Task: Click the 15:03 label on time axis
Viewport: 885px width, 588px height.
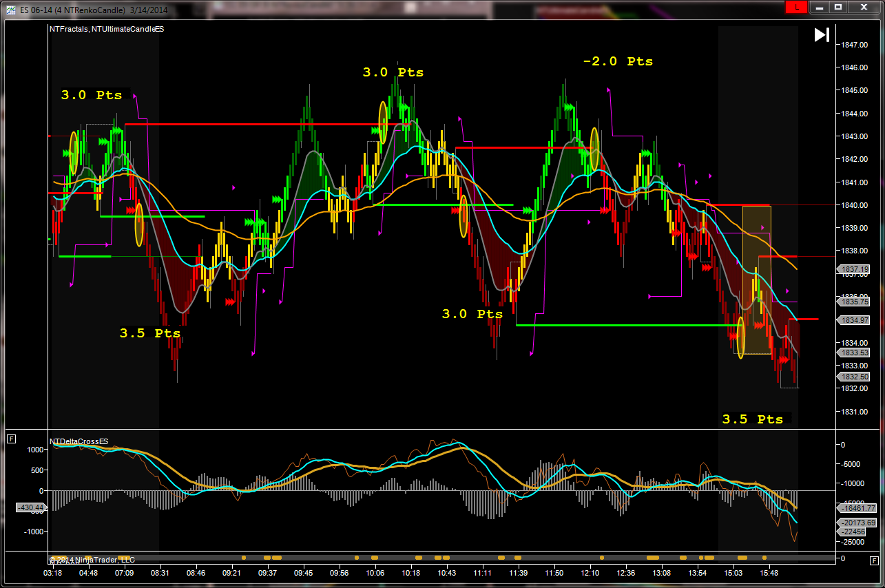Action: click(x=733, y=573)
